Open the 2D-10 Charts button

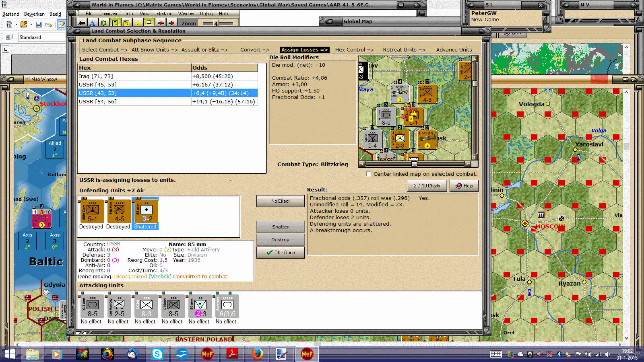427,186
